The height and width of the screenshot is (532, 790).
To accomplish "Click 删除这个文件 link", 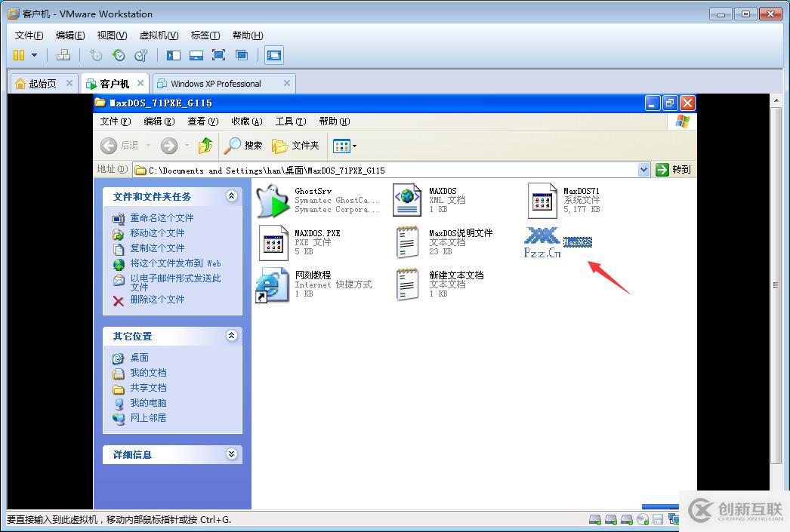I will pos(157,300).
